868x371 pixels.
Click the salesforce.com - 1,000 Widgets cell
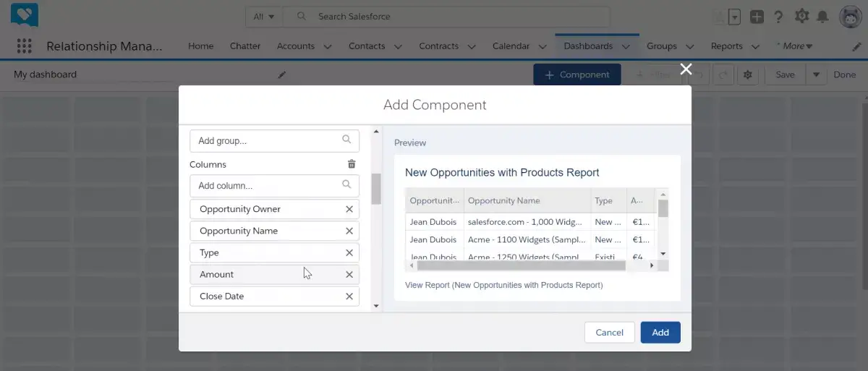point(527,222)
